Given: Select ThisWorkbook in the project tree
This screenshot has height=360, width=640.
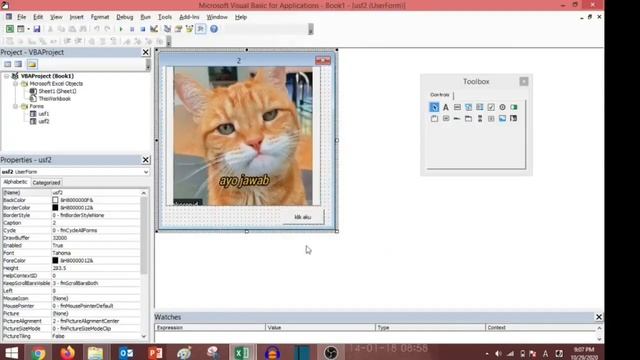Looking at the screenshot, I should coord(54,99).
